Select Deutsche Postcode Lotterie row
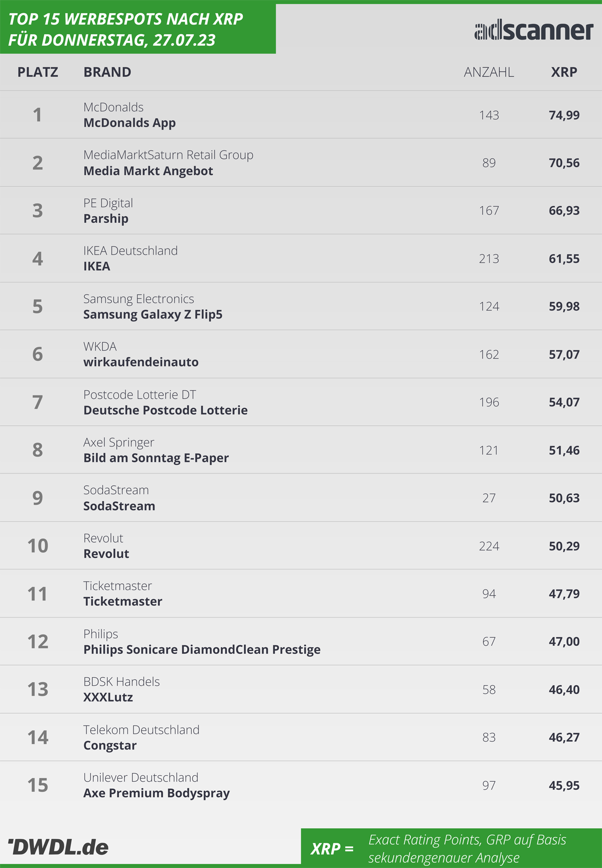602x868 pixels. (x=301, y=402)
